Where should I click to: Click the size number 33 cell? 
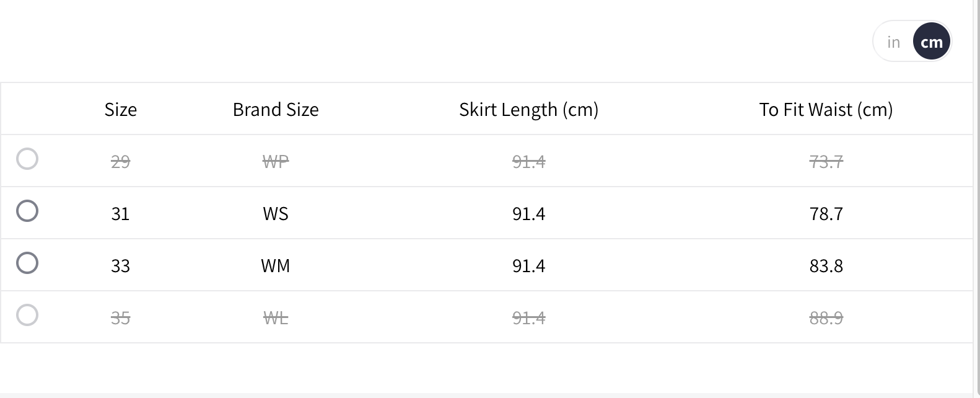(120, 266)
